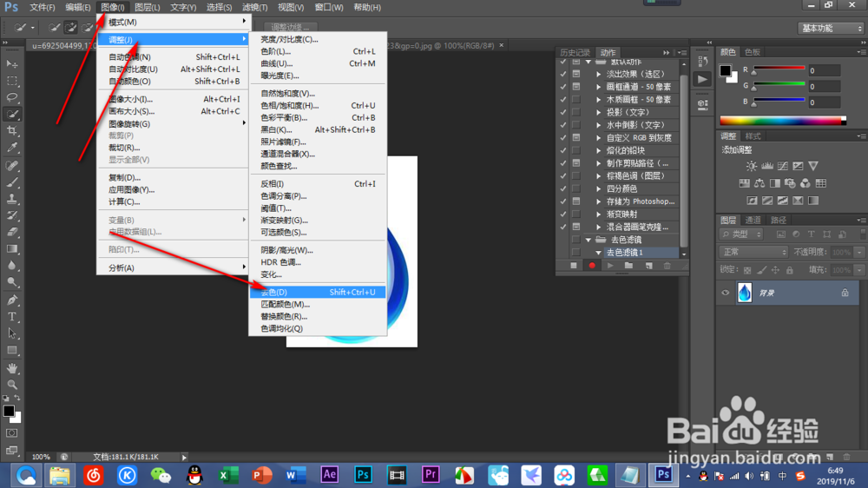Add an Invert adjustment icon
The image size is (868, 488).
[x=752, y=201]
